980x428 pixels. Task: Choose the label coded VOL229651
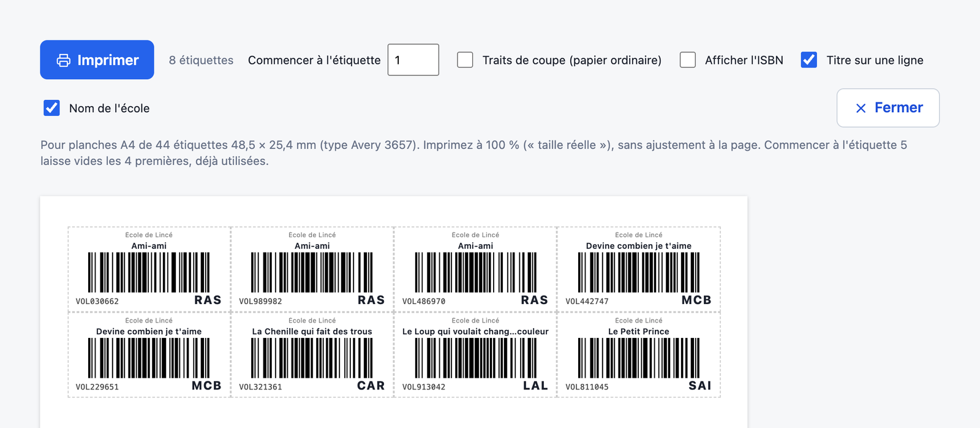[149, 355]
